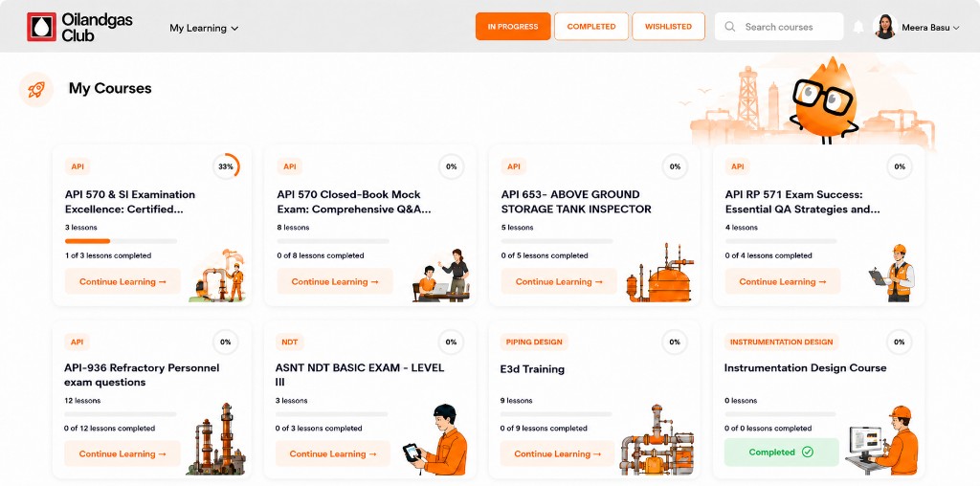Image resolution: width=980 pixels, height=486 pixels.
Task: Click the NDT category tag
Action: (289, 342)
